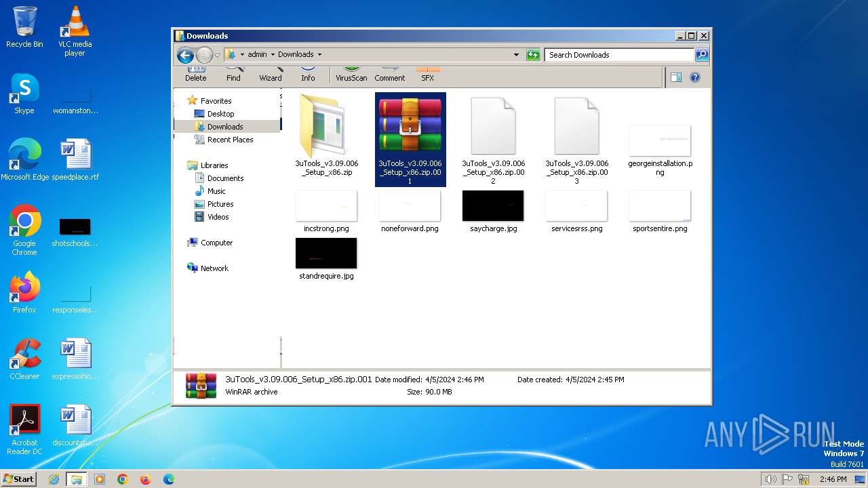Screen dimensions: 868x488
Task: Open the Wizard toolbar button
Action: [x=271, y=75]
